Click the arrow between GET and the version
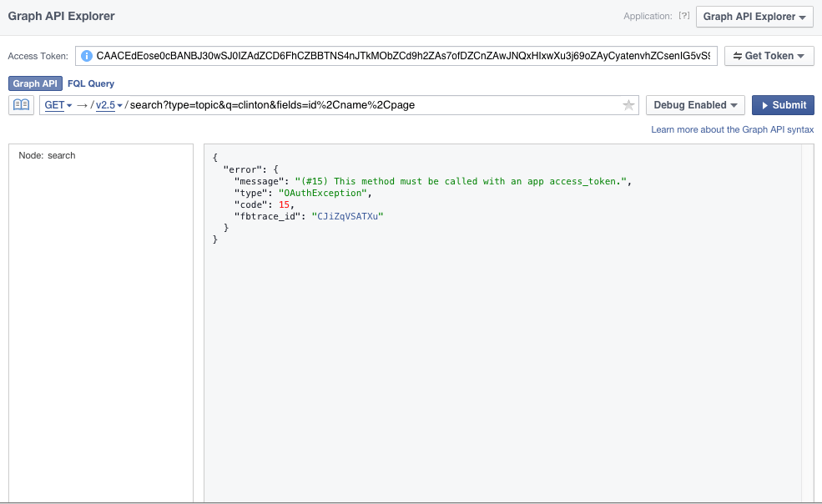This screenshot has height=504, width=822. (x=80, y=105)
